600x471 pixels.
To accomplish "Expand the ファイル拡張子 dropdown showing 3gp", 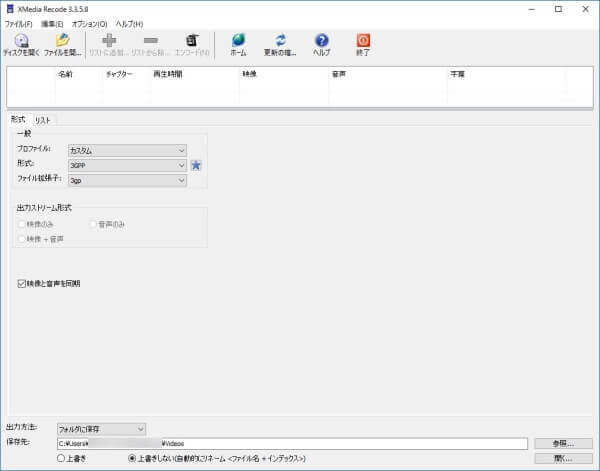I will point(127,180).
